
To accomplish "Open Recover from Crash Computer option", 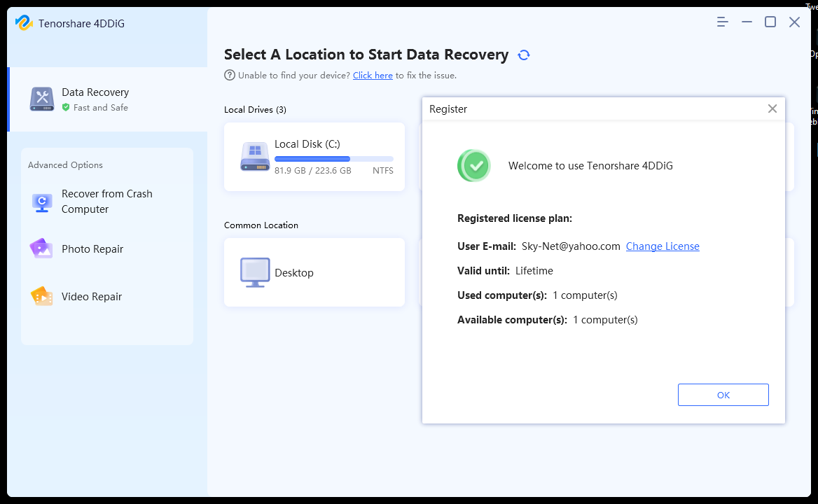I will [107, 202].
